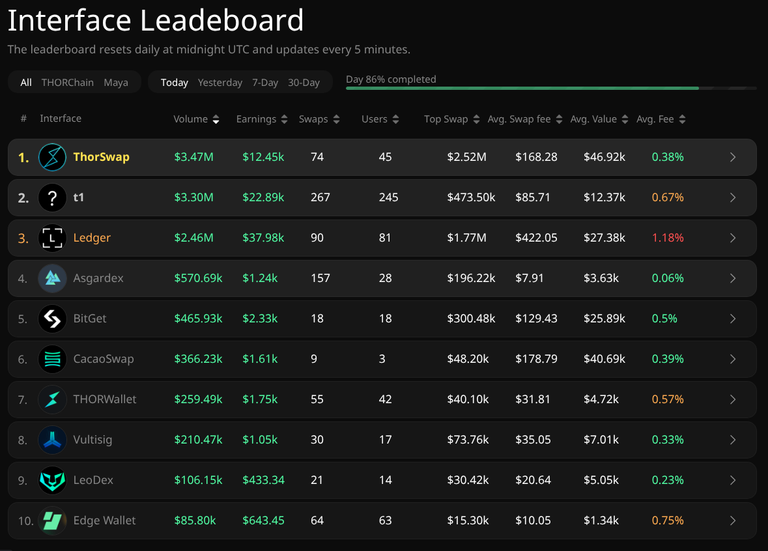
Task: Click the Asgardex logo icon
Action: click(x=52, y=278)
